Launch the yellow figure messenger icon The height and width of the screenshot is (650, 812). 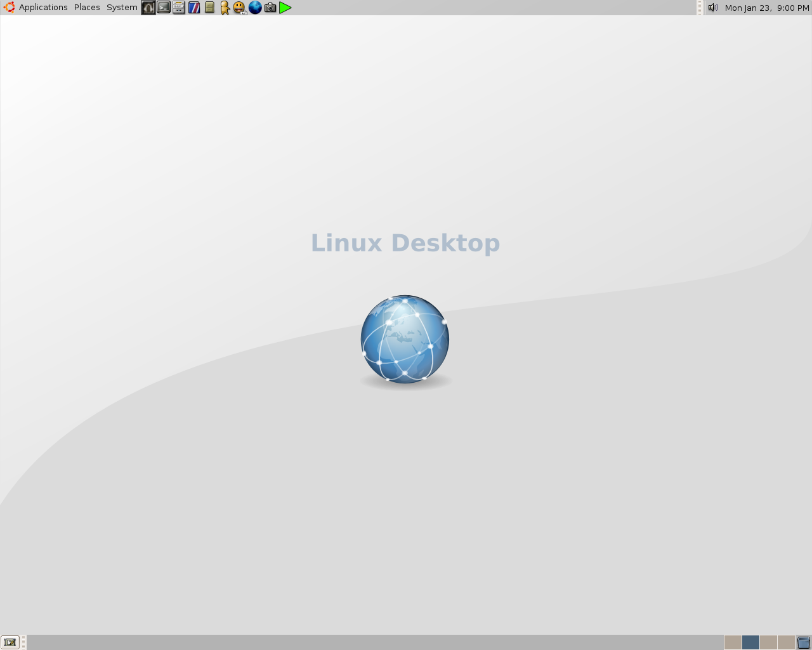tap(225, 8)
